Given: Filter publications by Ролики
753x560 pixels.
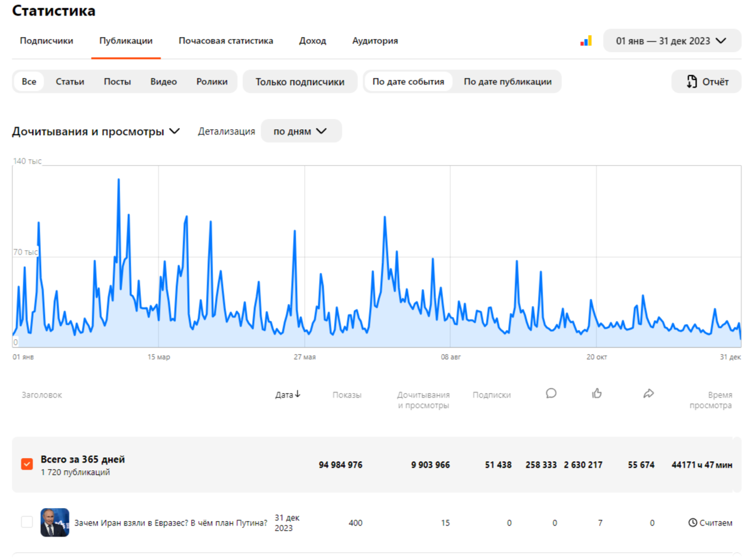Looking at the screenshot, I should (x=212, y=82).
